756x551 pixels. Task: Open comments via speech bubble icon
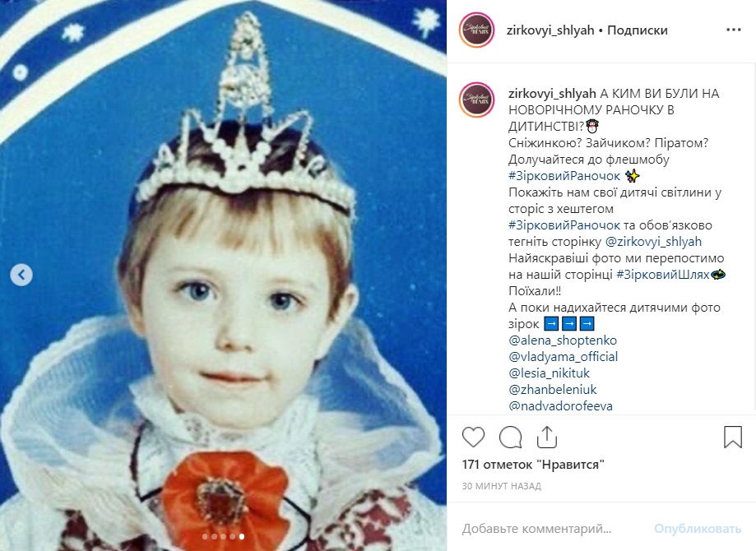(x=510, y=438)
